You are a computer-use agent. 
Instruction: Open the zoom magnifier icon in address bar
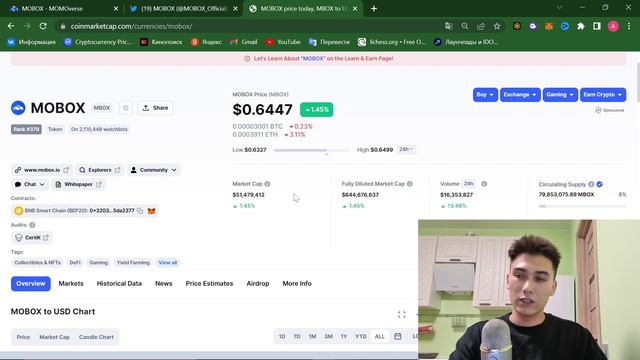point(464,26)
